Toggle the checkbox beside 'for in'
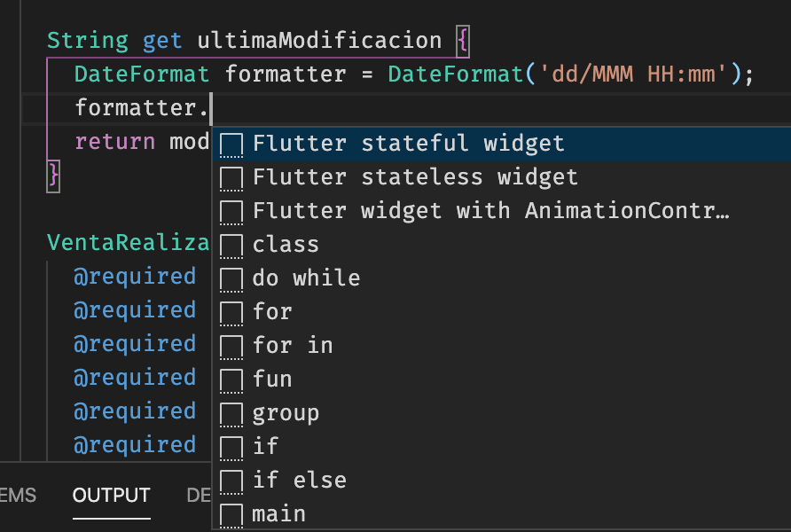Image resolution: width=791 pixels, height=532 pixels. coord(231,345)
